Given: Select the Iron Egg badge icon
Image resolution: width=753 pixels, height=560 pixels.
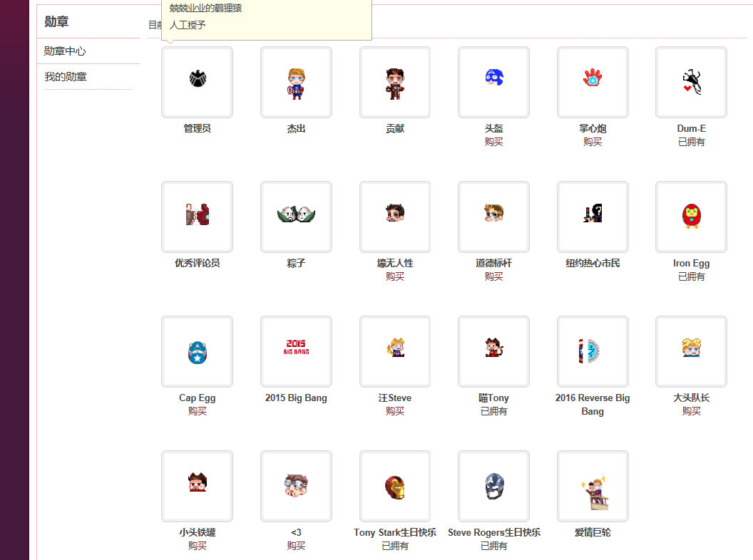Looking at the screenshot, I should click(691, 216).
